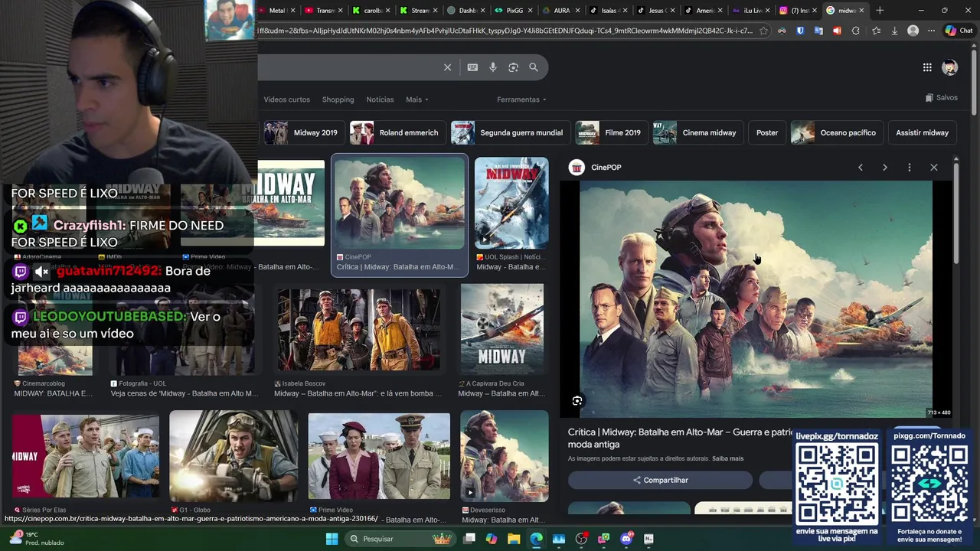Switch to Vídeos curtos search tab
The width and height of the screenshot is (980, 551).
[x=287, y=99]
